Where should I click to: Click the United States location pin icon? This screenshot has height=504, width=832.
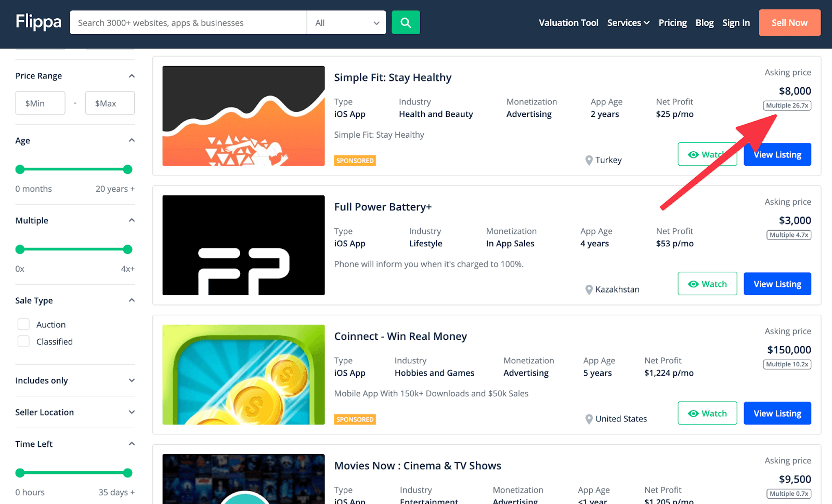pyautogui.click(x=589, y=419)
